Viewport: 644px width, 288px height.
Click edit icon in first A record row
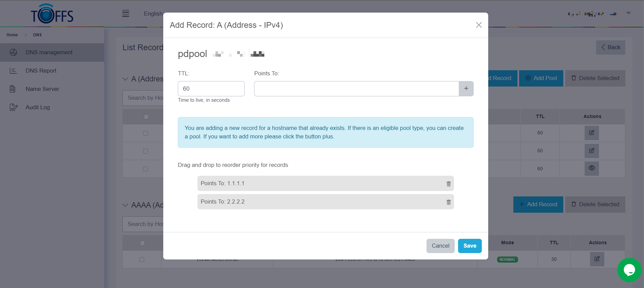point(591,133)
